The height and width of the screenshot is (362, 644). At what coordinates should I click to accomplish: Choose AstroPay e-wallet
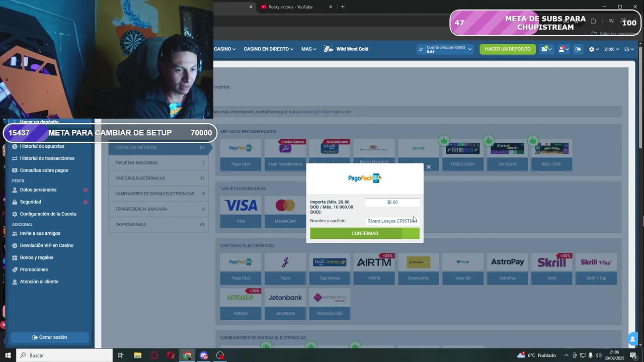click(x=507, y=269)
